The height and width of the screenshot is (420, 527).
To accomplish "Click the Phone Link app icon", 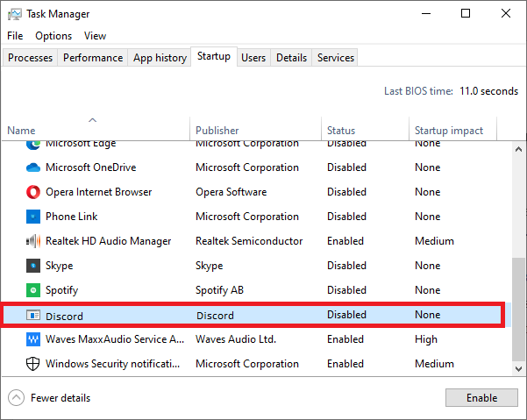I will (x=33, y=217).
